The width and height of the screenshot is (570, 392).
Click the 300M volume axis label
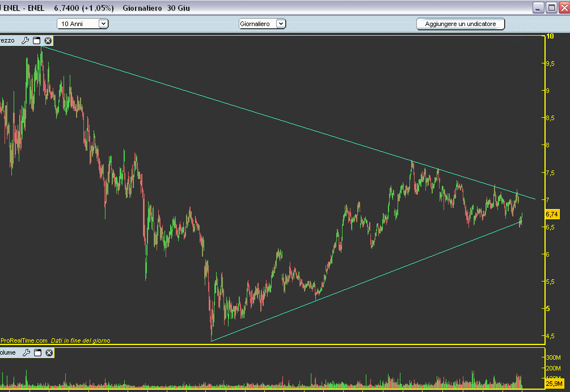coord(554,357)
